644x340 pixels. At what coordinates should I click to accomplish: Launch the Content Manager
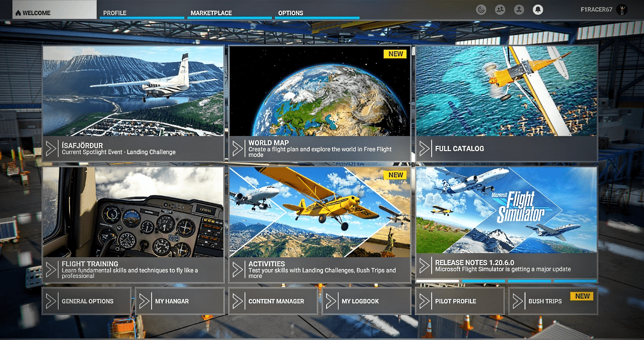tap(273, 301)
